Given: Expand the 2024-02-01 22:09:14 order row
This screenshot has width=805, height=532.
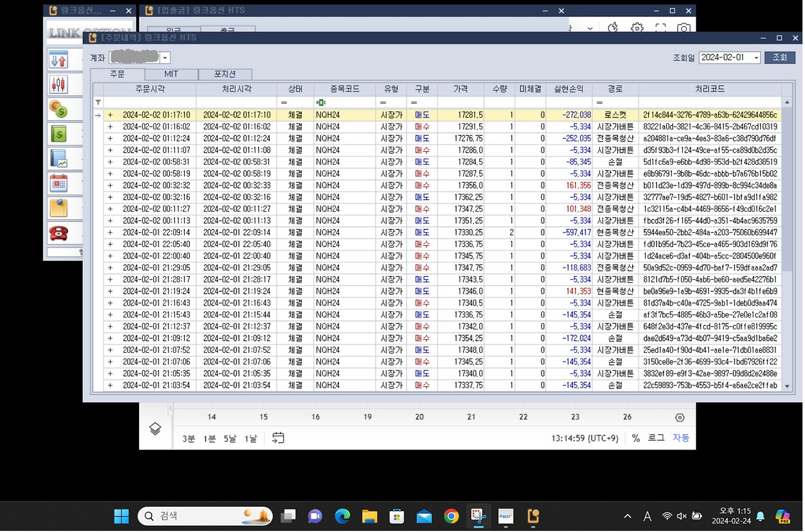Looking at the screenshot, I should click(110, 233).
